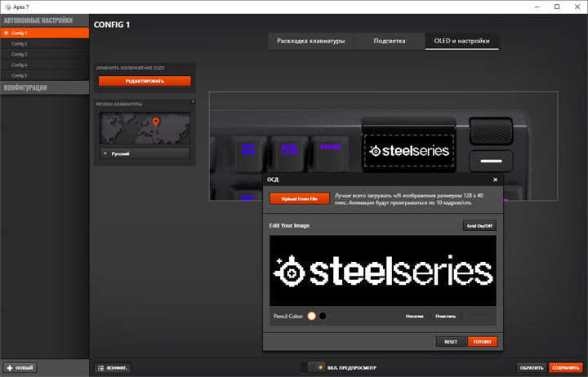This screenshot has height=377, width=588.
Task: Click the Сохранить save button
Action: click(x=565, y=368)
